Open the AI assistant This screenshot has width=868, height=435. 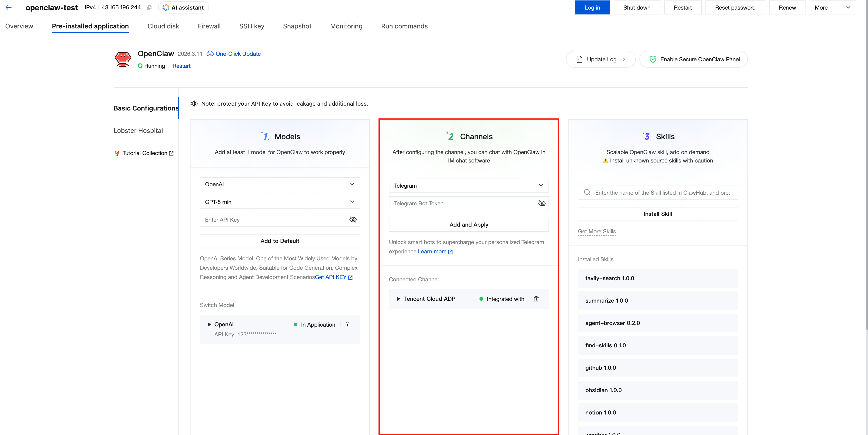[183, 7]
